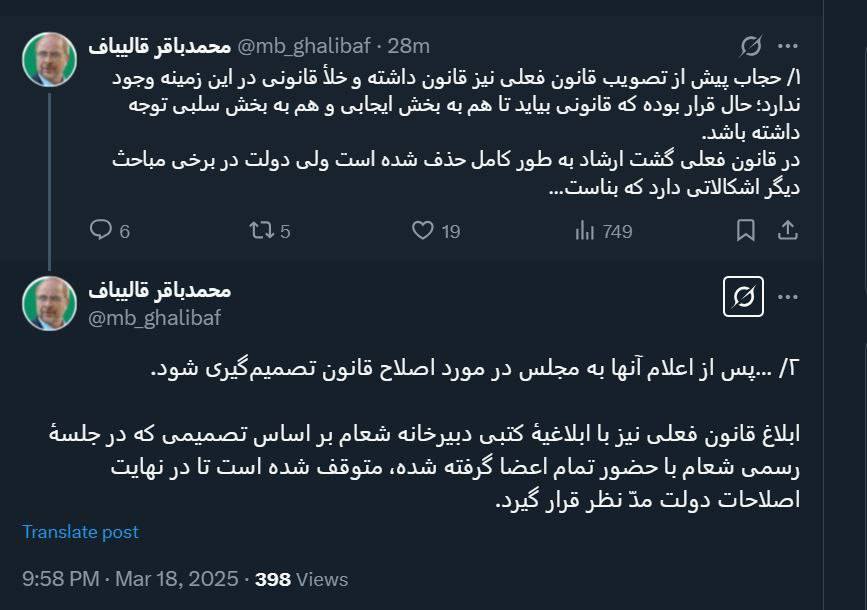Open the More menu on the first tweet
The image size is (867, 610).
(788, 46)
